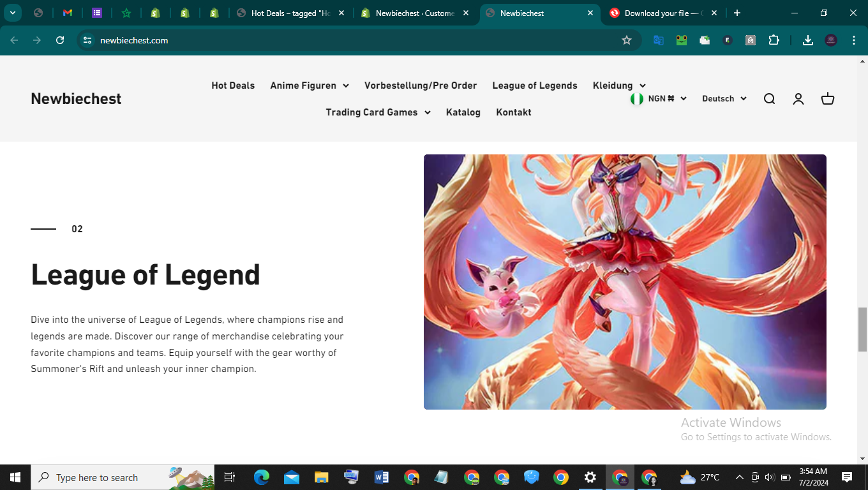Viewport: 868px width, 490px height.
Task: Open the green frog extension
Action: click(x=682, y=40)
